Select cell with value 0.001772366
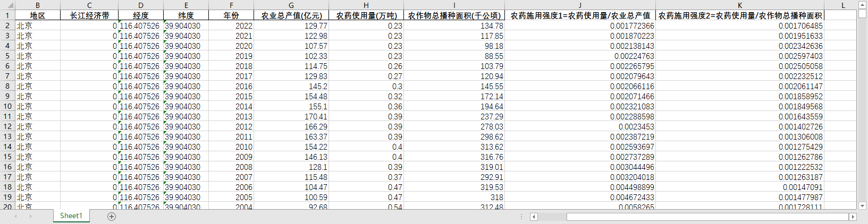This screenshot has height=224, width=868. point(580,25)
